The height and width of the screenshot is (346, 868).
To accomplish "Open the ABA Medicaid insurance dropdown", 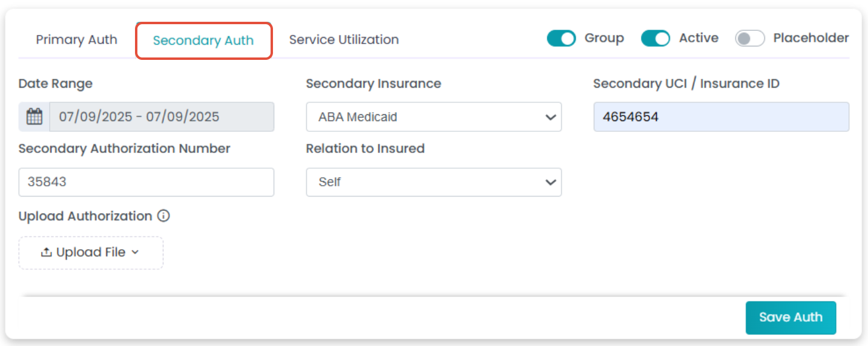I will click(x=434, y=117).
